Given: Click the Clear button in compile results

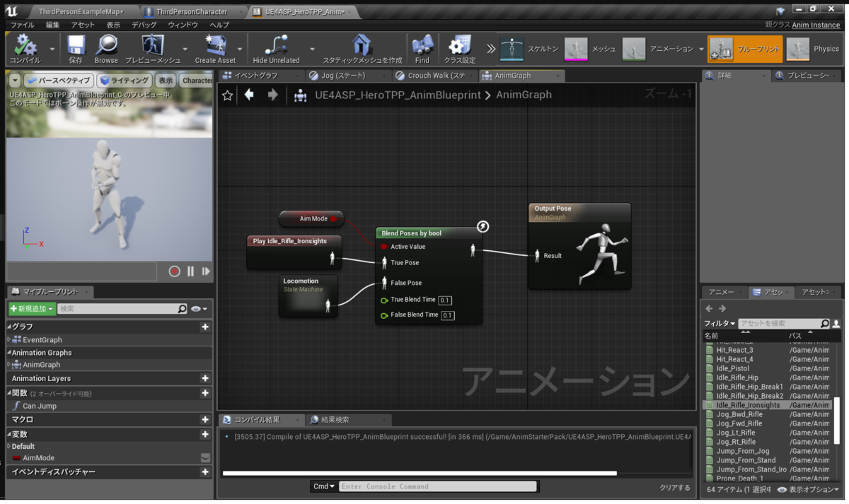Looking at the screenshot, I should click(x=674, y=487).
